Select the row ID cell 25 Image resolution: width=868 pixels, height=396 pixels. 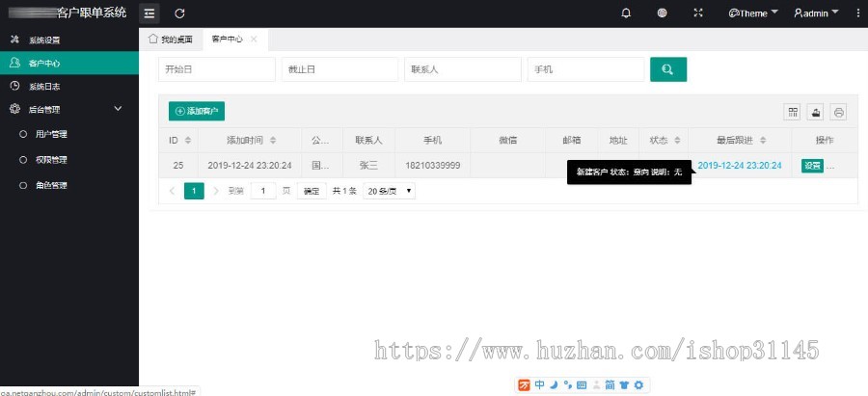click(178, 166)
